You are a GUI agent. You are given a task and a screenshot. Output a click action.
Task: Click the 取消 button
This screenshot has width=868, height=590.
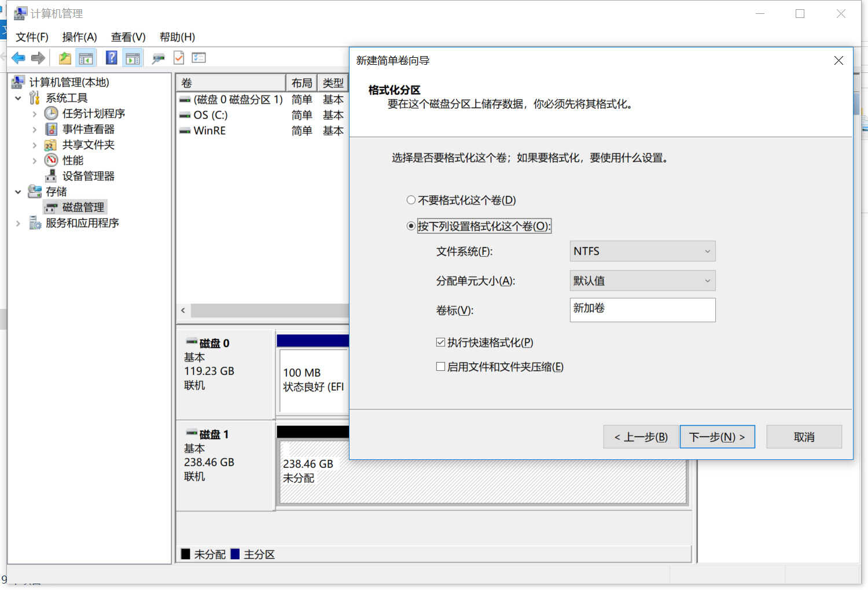(x=804, y=437)
